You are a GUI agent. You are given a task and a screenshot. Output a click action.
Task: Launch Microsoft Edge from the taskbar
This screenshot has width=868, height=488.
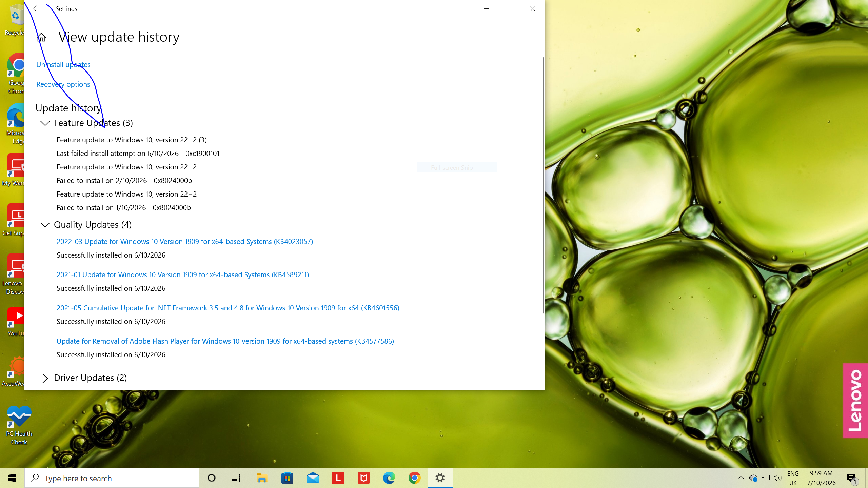[389, 478]
